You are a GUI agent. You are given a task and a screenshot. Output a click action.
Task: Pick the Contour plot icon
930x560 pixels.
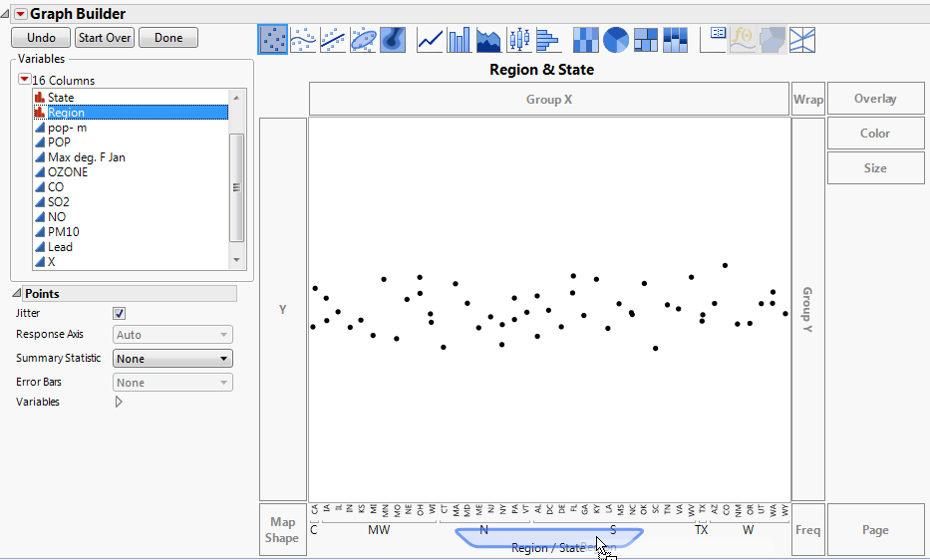click(x=394, y=39)
